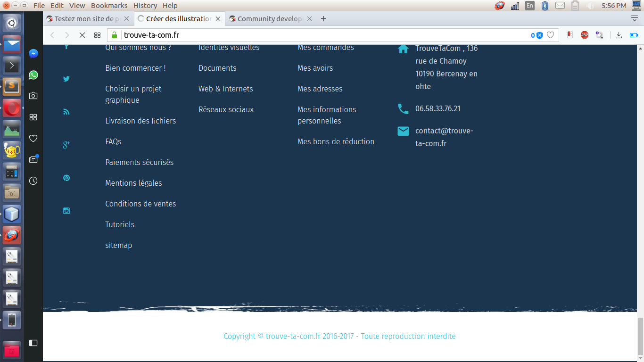Open WhatsApp in Opera sidebar

click(33, 75)
